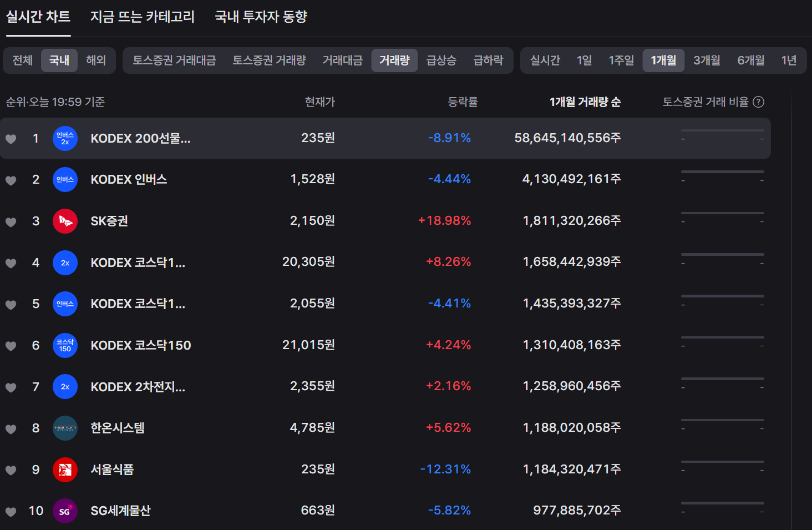812x530 pixels.
Task: Select the 전체 market filter
Action: [x=23, y=60]
